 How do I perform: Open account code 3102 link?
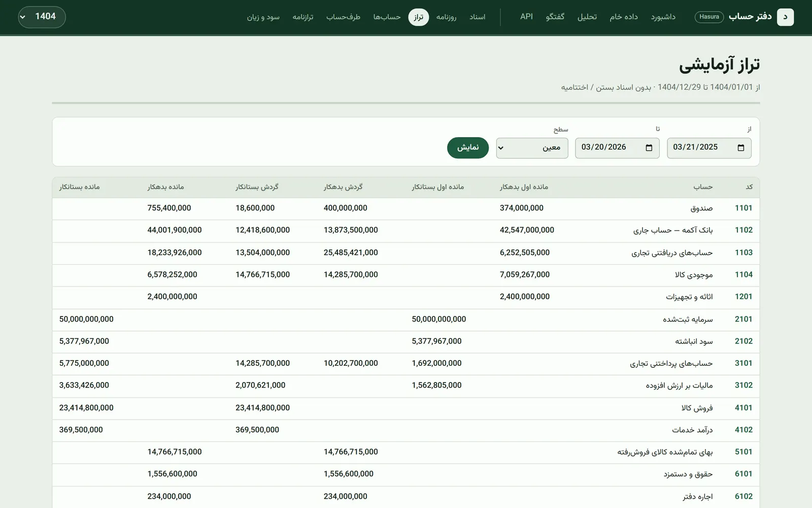743,385
